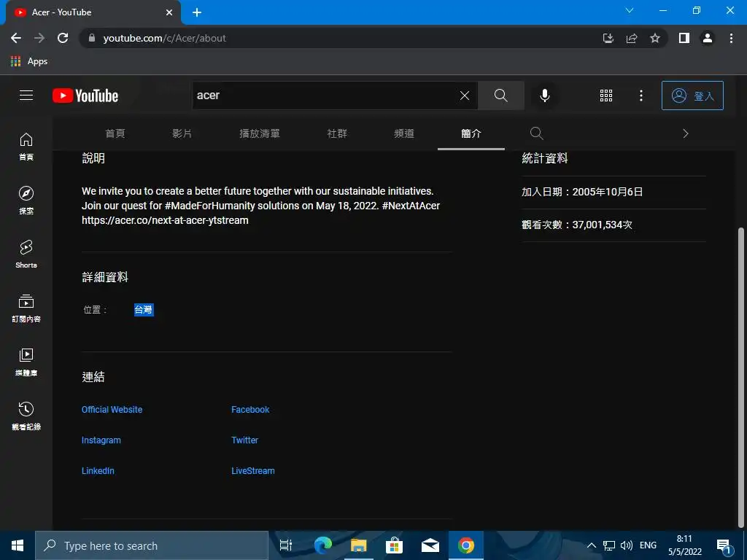
Task: Bookmark this page with the star icon
Action: (655, 38)
